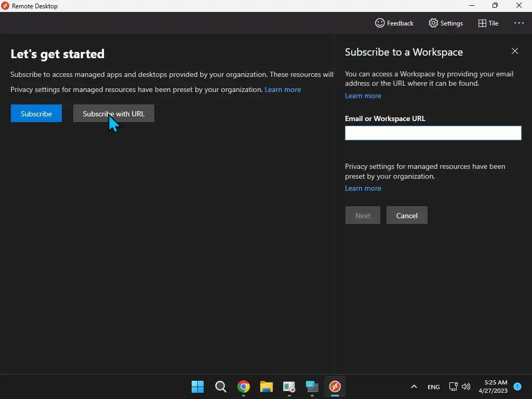The height and width of the screenshot is (399, 532).
Task: Click the Subscribe to a Workspace title
Action: point(404,52)
